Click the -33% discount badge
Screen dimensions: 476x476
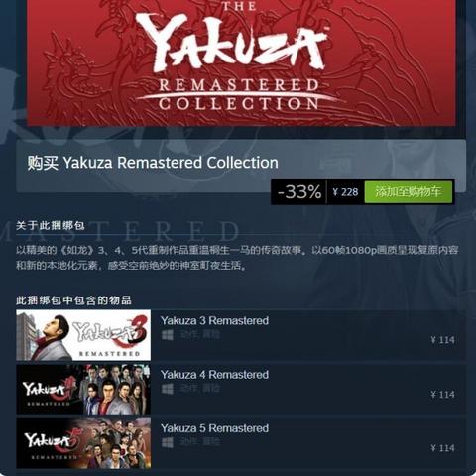coord(299,191)
